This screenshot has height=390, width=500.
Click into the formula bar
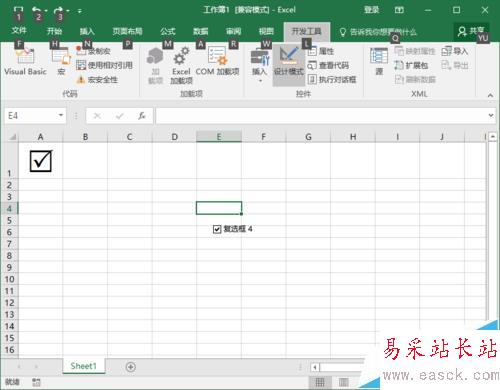click(321, 116)
